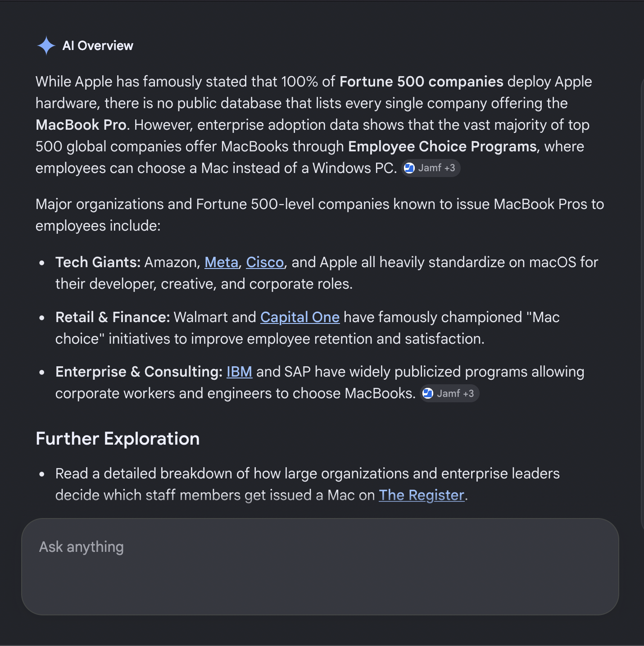644x646 pixels.
Task: Click bold 'Fortune 500 companies' text
Action: point(422,82)
